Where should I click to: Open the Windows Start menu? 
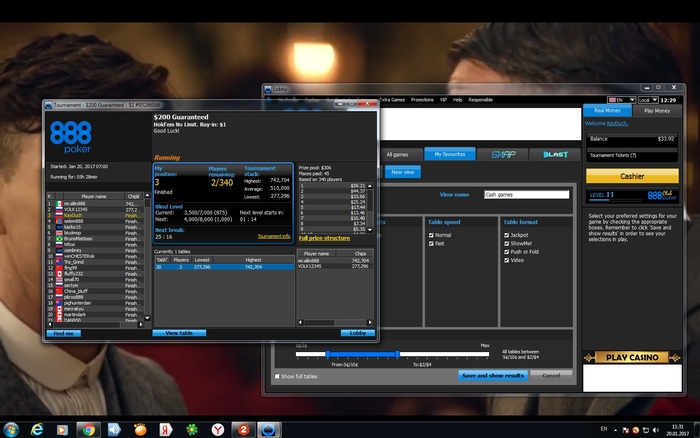pyautogui.click(x=11, y=428)
